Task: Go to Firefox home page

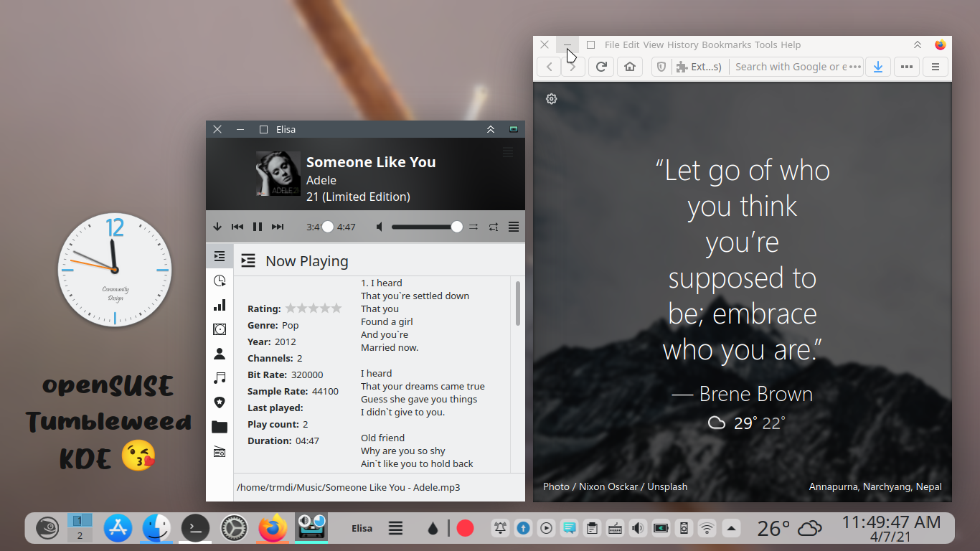Action: tap(630, 67)
